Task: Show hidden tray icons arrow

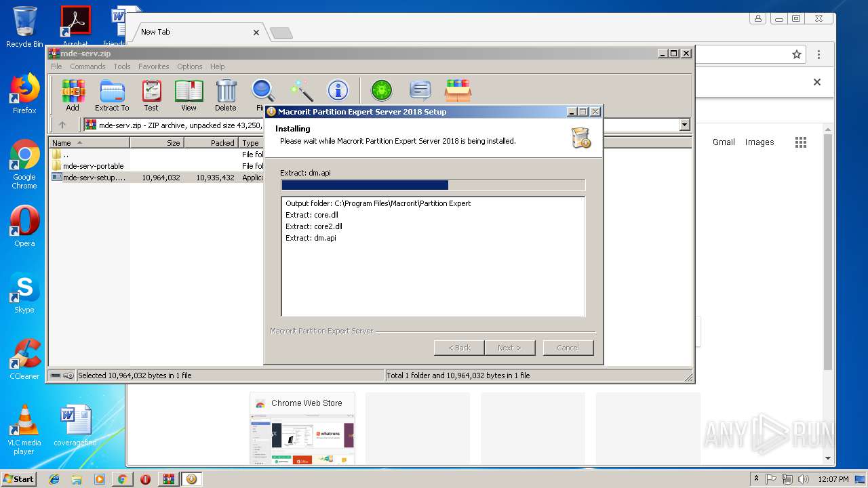Action: coord(756,479)
